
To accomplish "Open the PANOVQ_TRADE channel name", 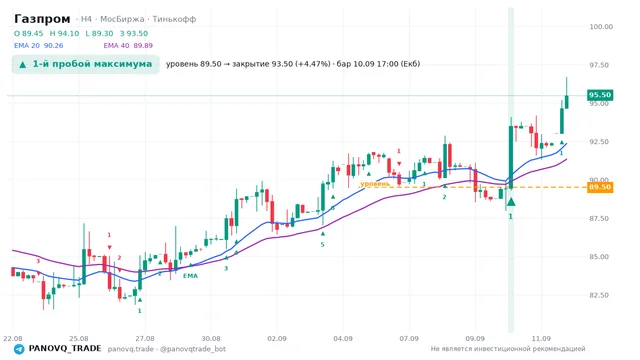I will pyautogui.click(x=65, y=349).
